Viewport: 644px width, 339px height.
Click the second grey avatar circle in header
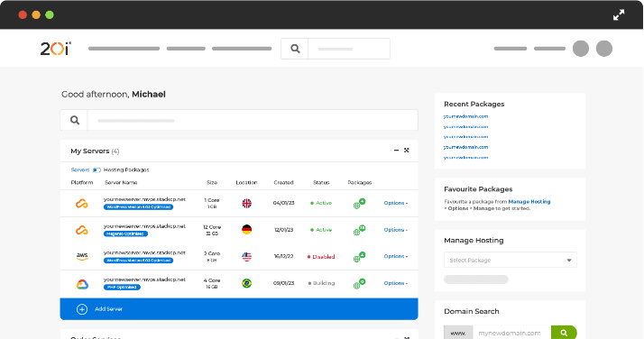pyautogui.click(x=604, y=49)
